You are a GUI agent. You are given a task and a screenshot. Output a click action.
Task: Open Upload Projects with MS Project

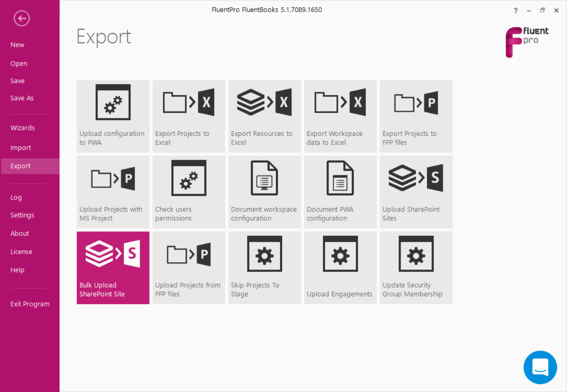(113, 192)
